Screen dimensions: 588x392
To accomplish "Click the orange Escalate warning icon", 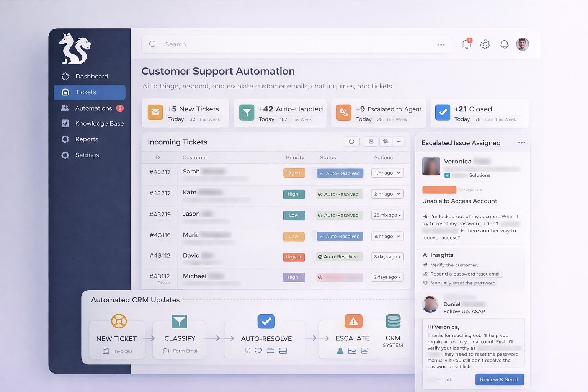I will [x=353, y=322].
